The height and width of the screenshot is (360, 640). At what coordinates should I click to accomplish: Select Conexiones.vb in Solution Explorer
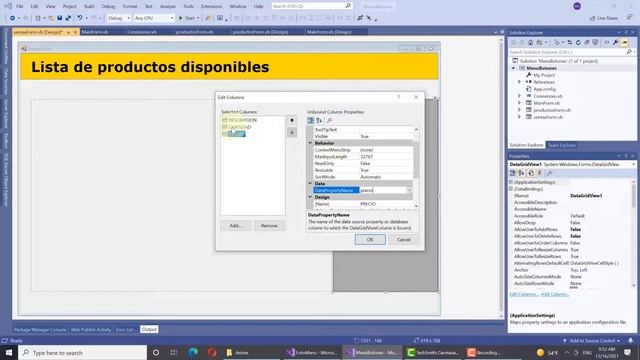547,96
